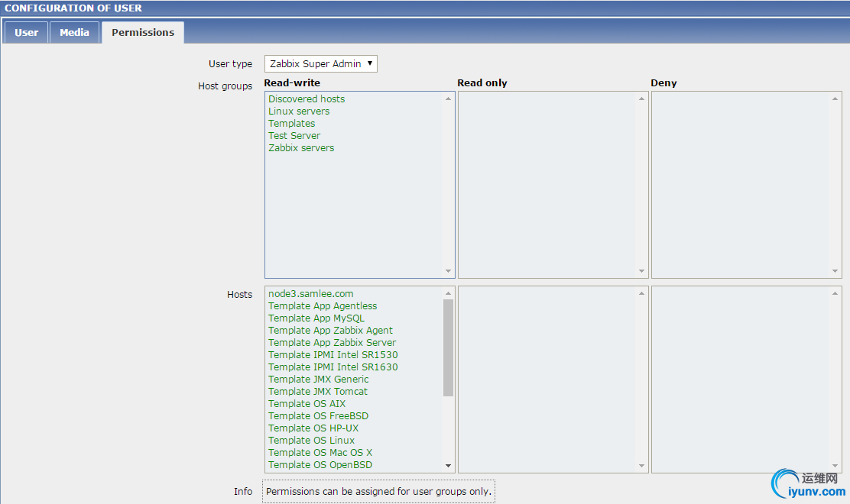Select Template App Agentless host

tap(322, 306)
